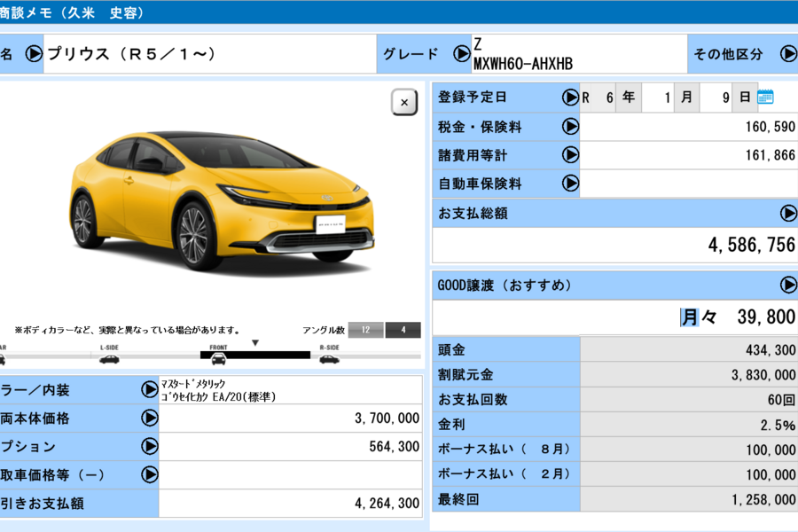Open the その他区分 arrow
This screenshot has height=532, width=798.
787,53
